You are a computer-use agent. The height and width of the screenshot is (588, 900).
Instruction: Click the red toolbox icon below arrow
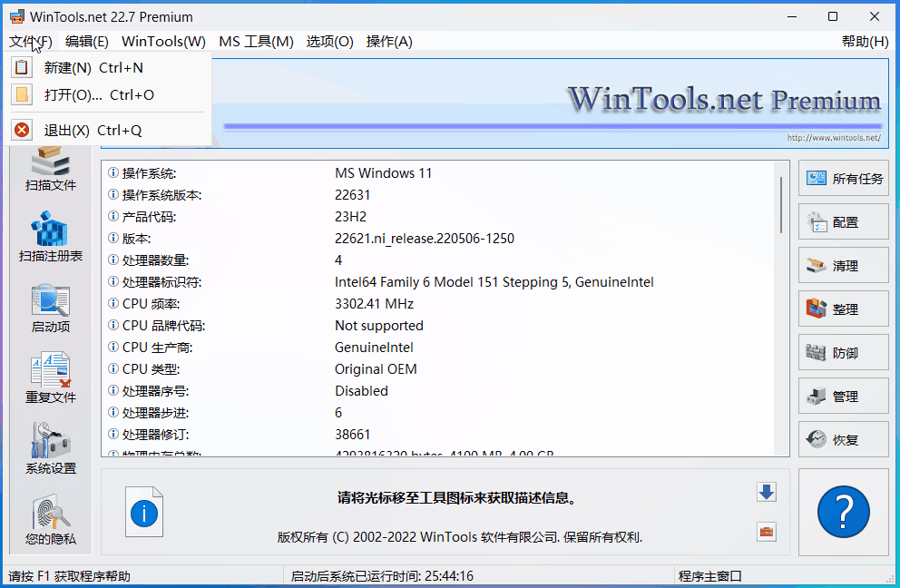(x=767, y=532)
